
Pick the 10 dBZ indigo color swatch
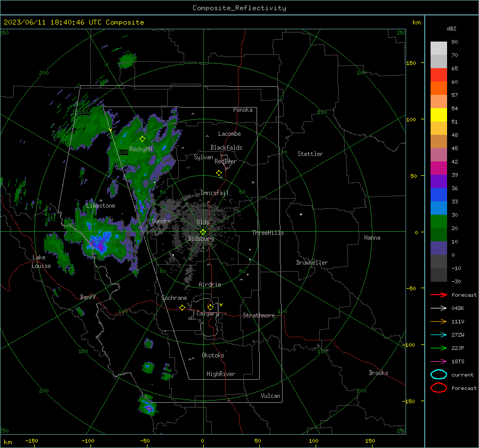(439, 248)
